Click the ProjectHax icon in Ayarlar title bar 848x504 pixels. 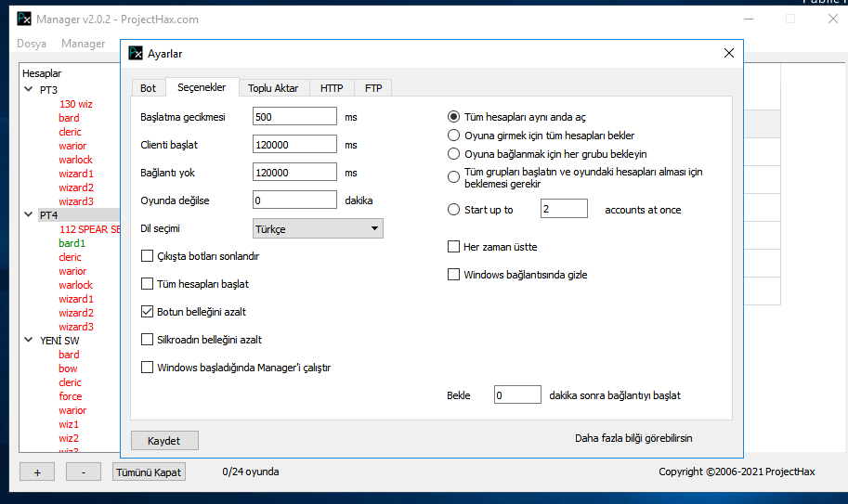pos(136,53)
